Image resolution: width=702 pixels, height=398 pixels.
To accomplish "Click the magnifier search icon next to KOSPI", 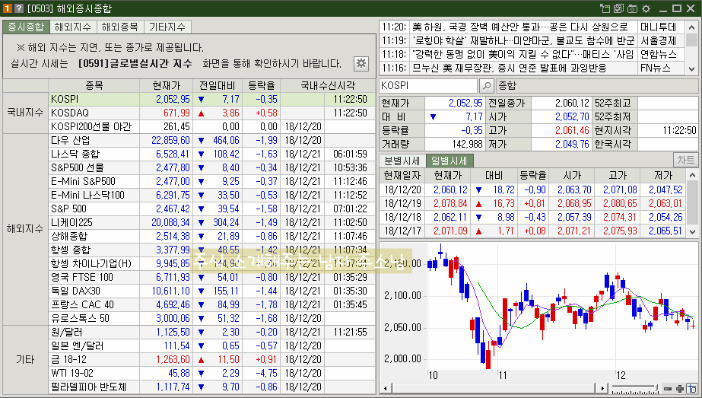I will point(486,86).
